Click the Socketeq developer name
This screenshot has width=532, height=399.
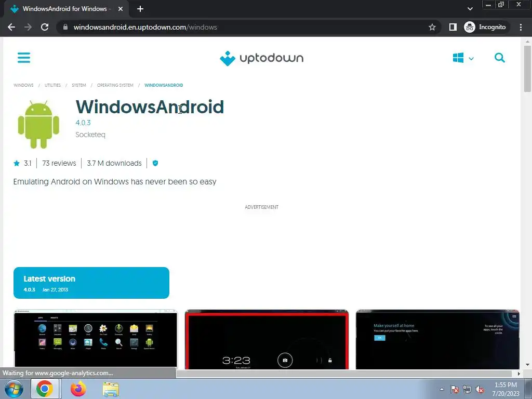(90, 135)
